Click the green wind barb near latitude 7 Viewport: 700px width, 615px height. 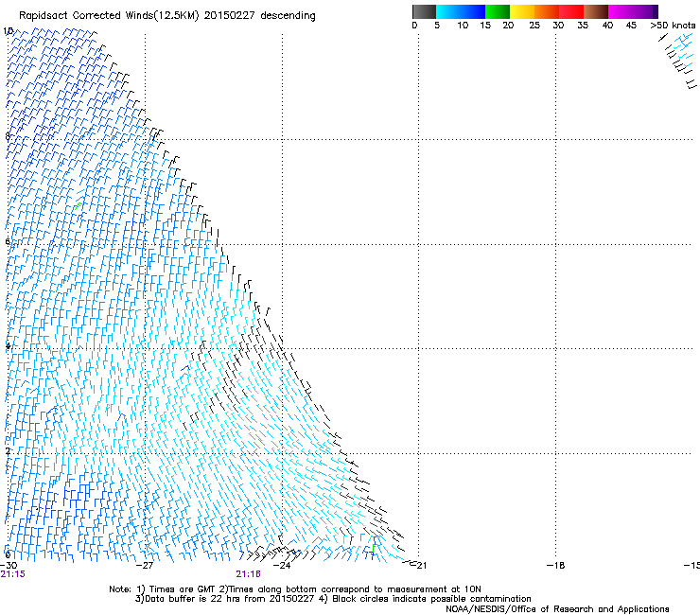click(x=79, y=205)
